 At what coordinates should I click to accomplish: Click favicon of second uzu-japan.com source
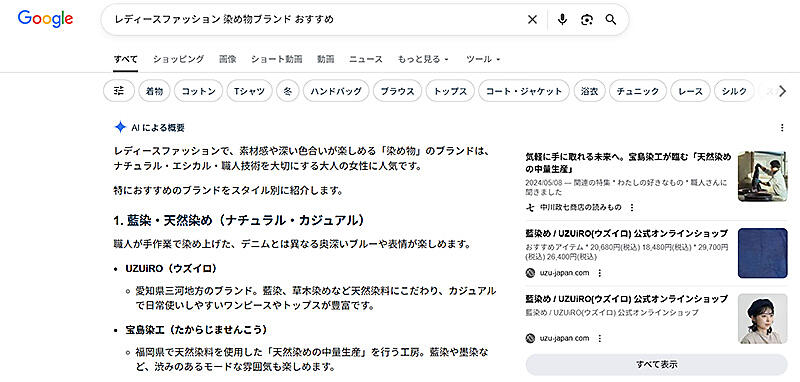[530, 338]
